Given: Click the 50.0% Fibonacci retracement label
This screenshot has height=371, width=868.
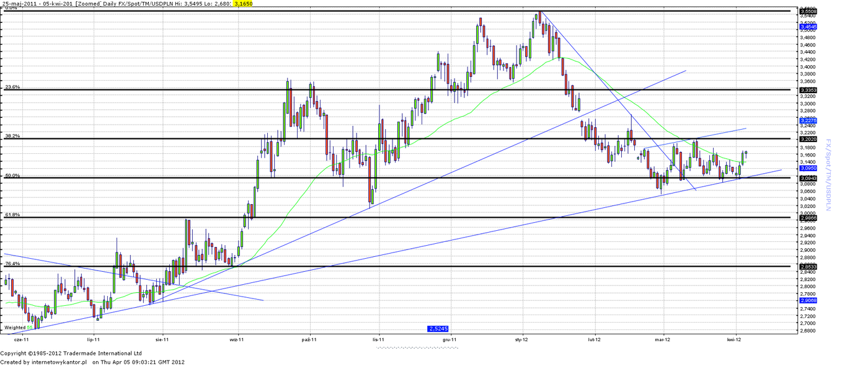Looking at the screenshot, I should [12, 176].
